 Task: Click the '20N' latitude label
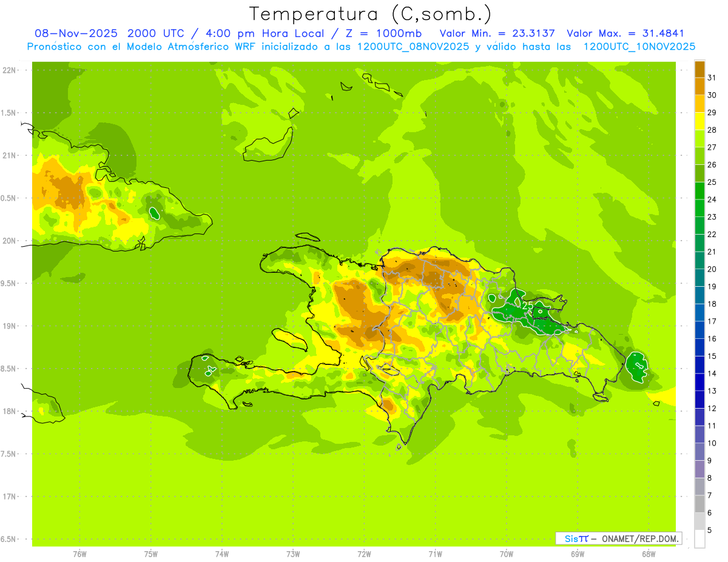(x=9, y=241)
